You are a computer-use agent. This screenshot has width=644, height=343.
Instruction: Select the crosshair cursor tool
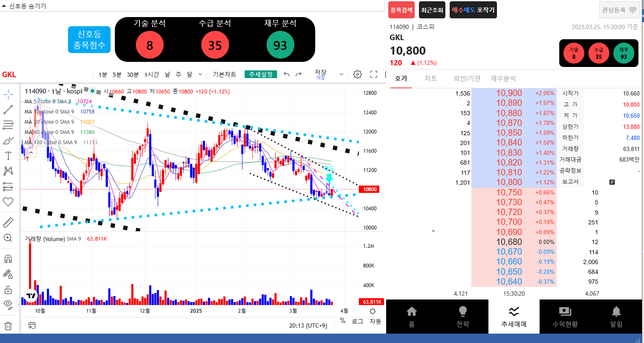point(8,94)
